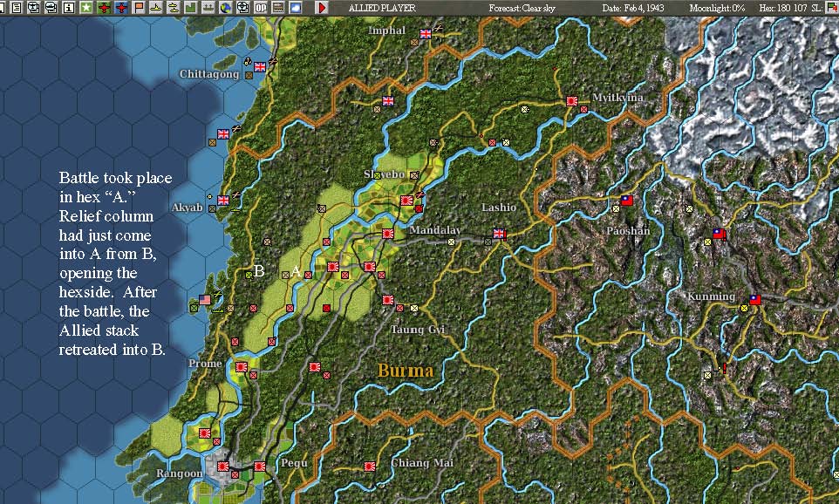Select the red plane on blue icon

pyautogui.click(x=121, y=8)
